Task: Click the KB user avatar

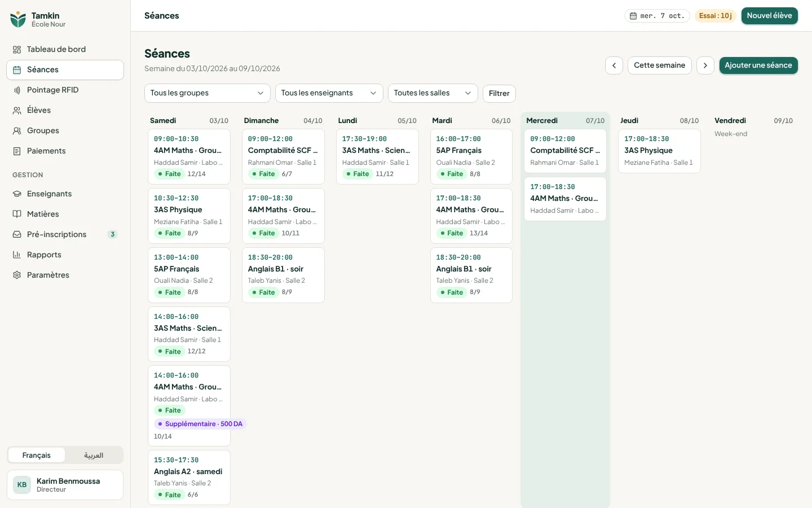Action: click(22, 485)
